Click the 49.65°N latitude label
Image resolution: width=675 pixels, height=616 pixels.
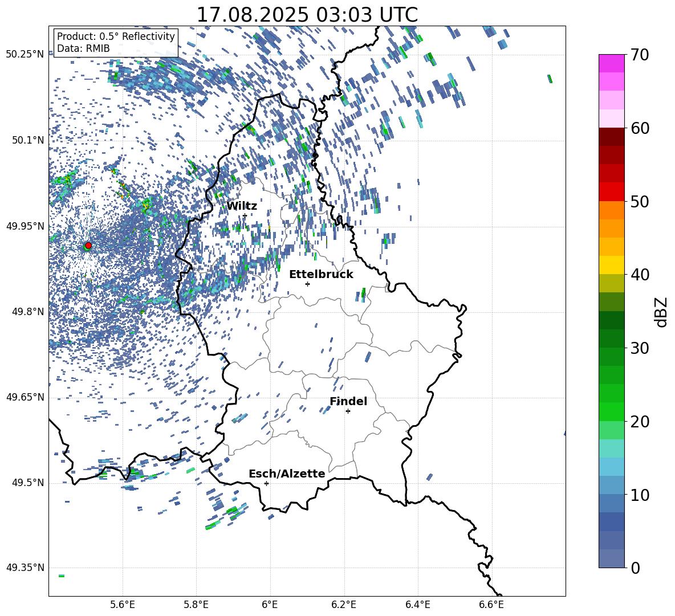coord(25,397)
